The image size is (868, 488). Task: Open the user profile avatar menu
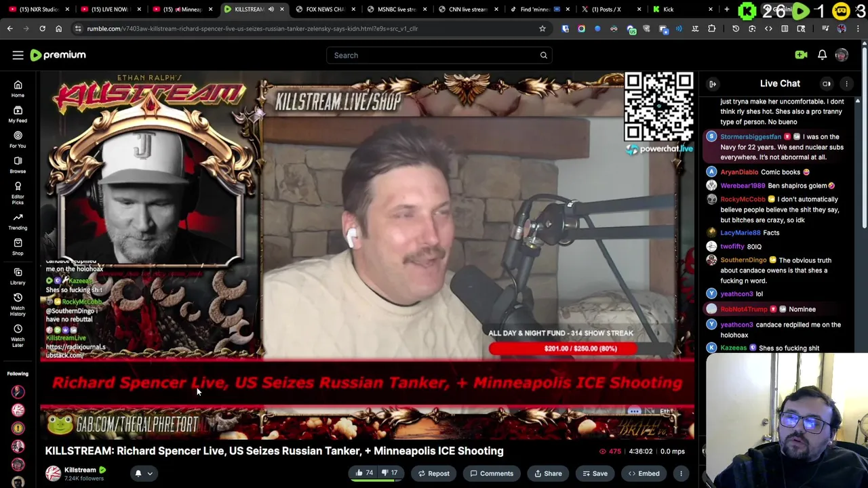[842, 55]
